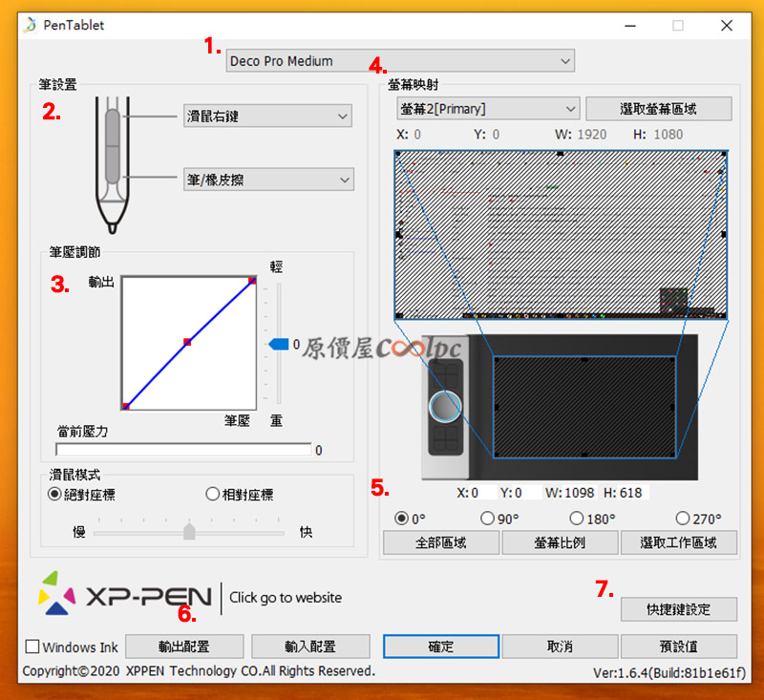The width and height of the screenshot is (764, 700).
Task: Click the 輸入配置 import button
Action: click(310, 647)
